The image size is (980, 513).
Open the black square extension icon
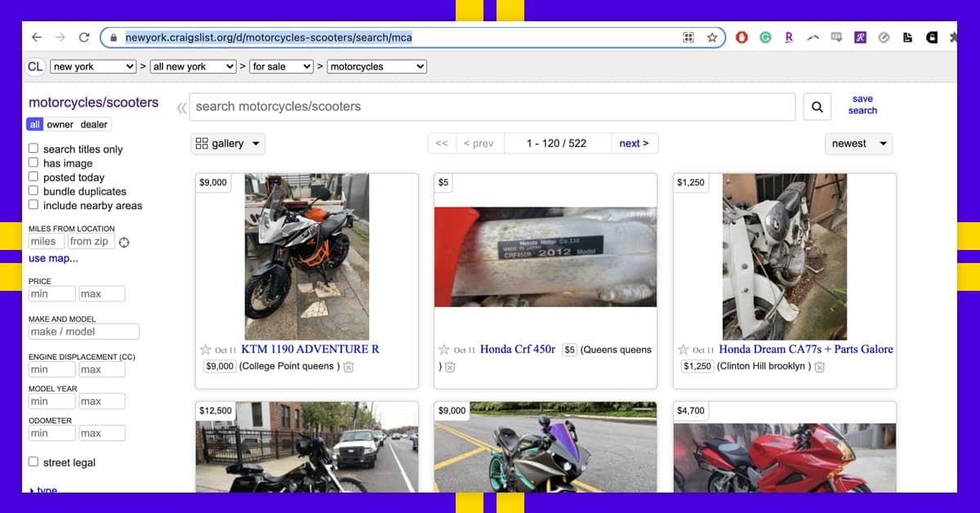click(x=932, y=38)
